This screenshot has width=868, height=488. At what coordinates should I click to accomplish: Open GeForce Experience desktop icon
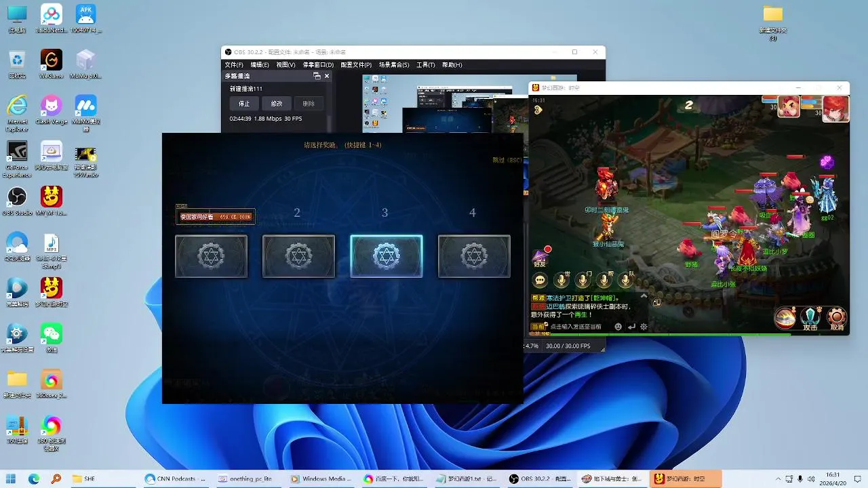(17, 159)
